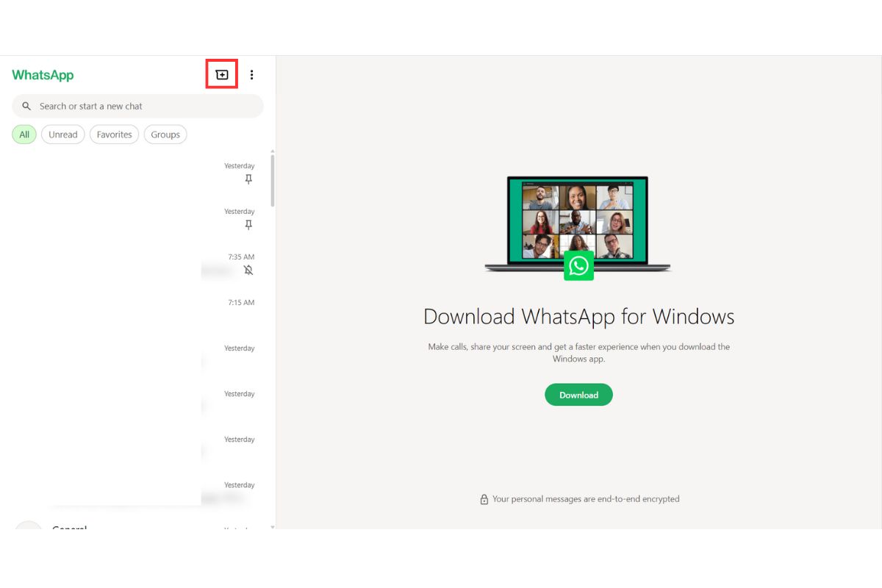Click the muted bell icon on 7:35 AM chat
Image resolution: width=882 pixels, height=588 pixels.
tap(248, 270)
